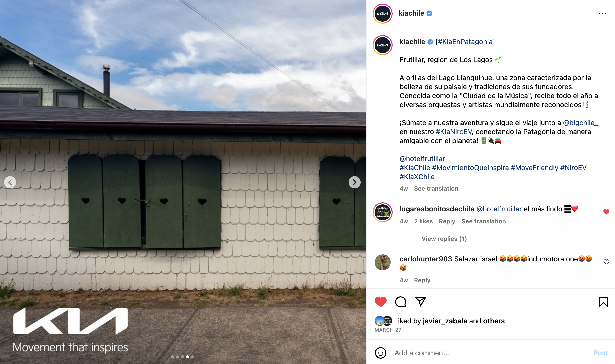Open the @bigchile_ mention
Viewport: 615px width, 364px height.
[581, 123]
